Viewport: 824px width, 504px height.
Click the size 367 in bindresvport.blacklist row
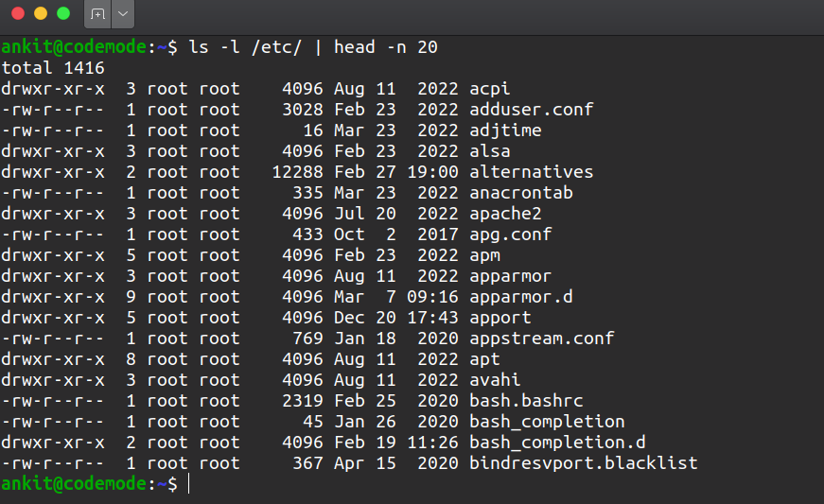pos(308,463)
